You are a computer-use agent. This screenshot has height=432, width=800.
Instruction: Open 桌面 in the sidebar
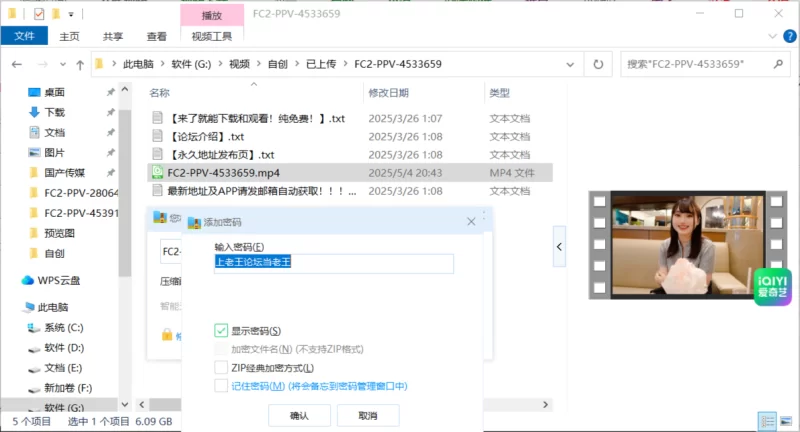coord(55,92)
